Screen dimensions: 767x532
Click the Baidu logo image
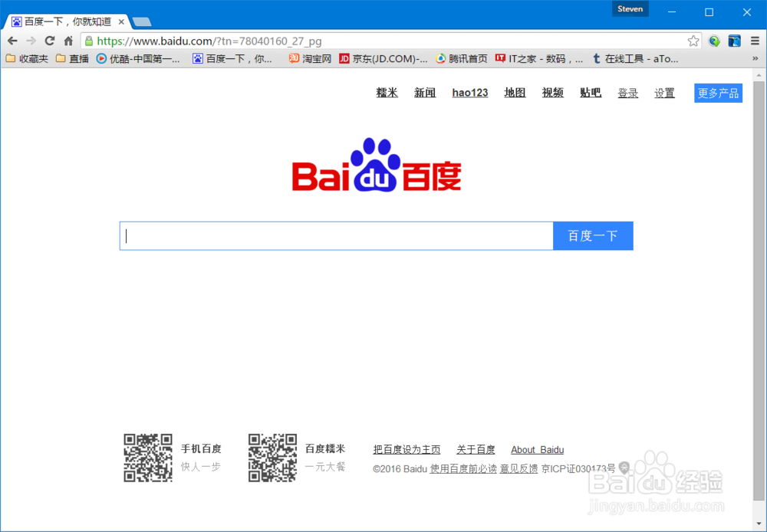tap(377, 166)
